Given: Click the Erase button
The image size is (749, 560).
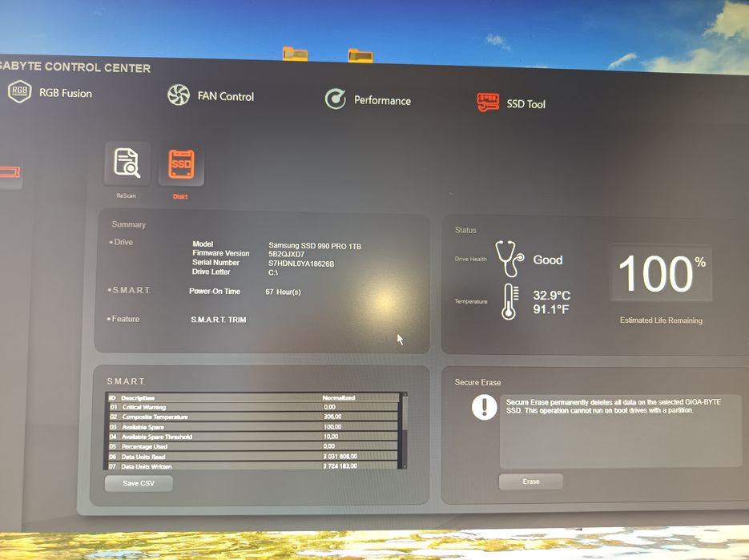Looking at the screenshot, I should point(530,481).
